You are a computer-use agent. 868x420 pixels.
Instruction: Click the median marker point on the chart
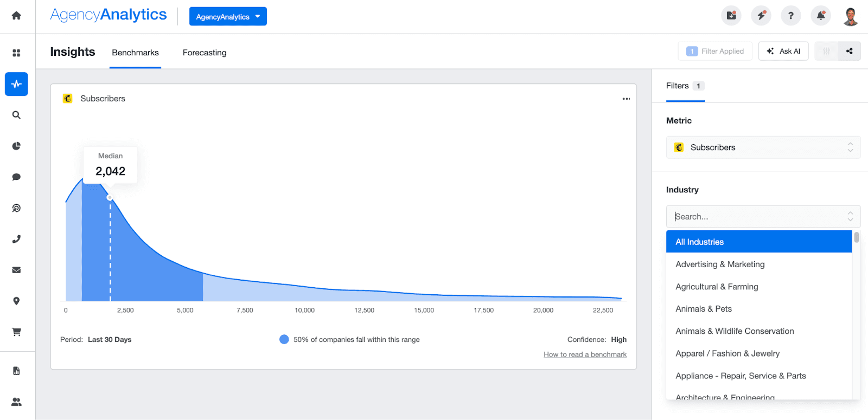pos(110,198)
